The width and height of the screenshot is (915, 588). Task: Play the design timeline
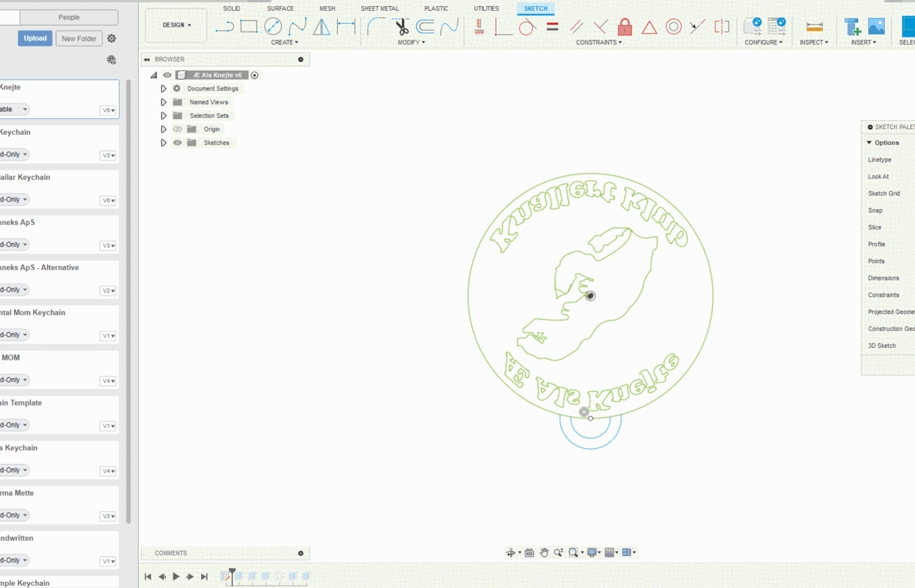[176, 577]
